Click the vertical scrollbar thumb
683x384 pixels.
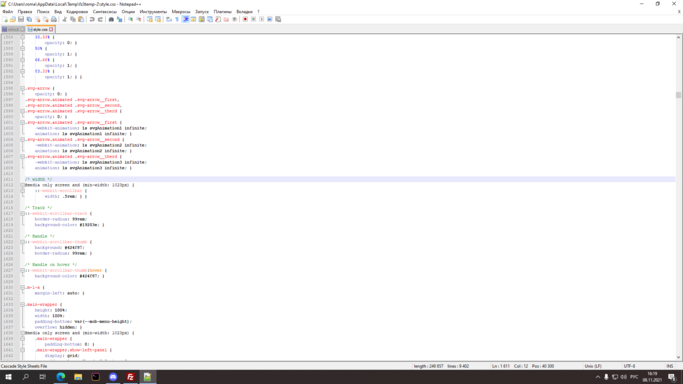coord(678,95)
